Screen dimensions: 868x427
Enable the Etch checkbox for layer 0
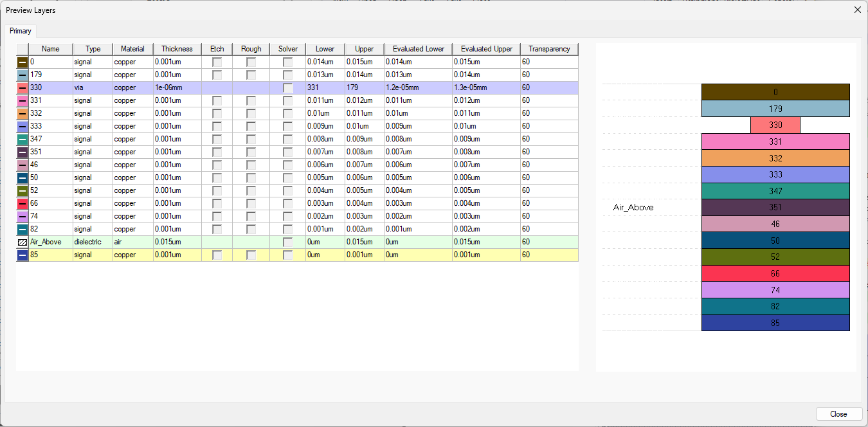217,62
